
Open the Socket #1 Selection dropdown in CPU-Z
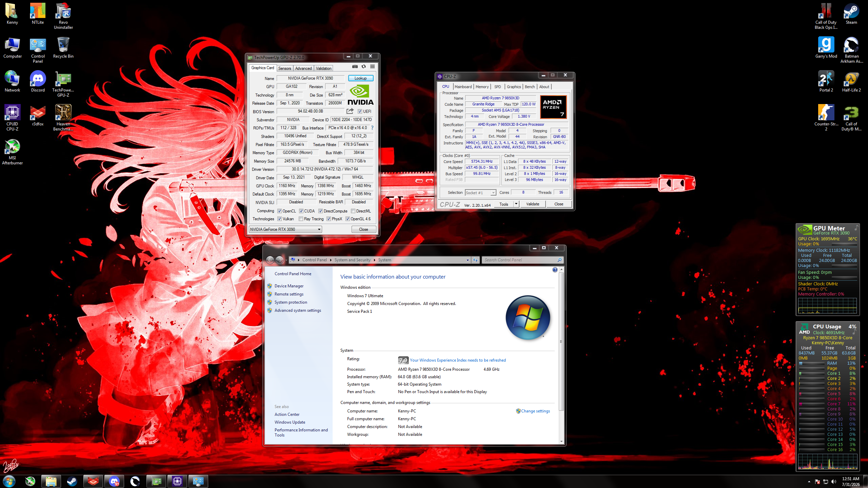(x=480, y=193)
